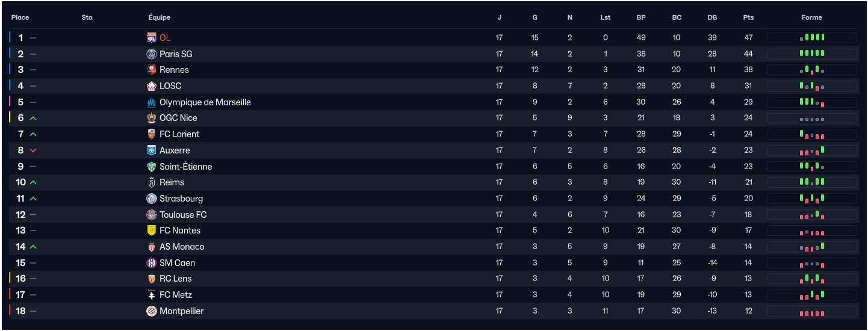868x331 pixels.
Task: Open the Saint-Étienne team link
Action: [185, 167]
